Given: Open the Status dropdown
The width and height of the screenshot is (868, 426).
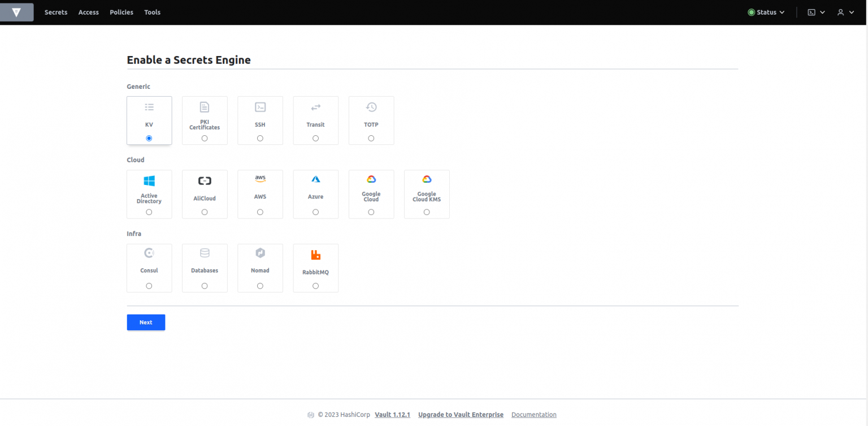Looking at the screenshot, I should 766,12.
